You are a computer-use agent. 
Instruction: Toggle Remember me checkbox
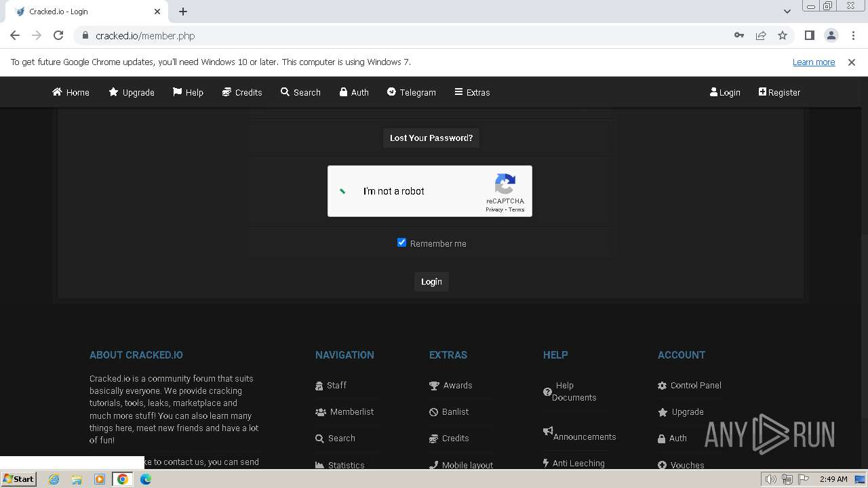click(401, 243)
